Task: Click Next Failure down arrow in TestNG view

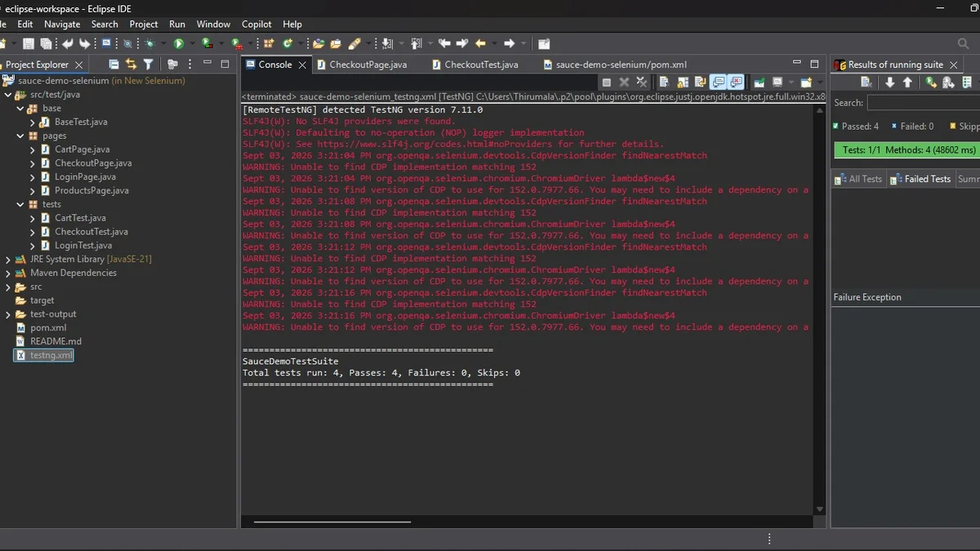Action: (890, 82)
